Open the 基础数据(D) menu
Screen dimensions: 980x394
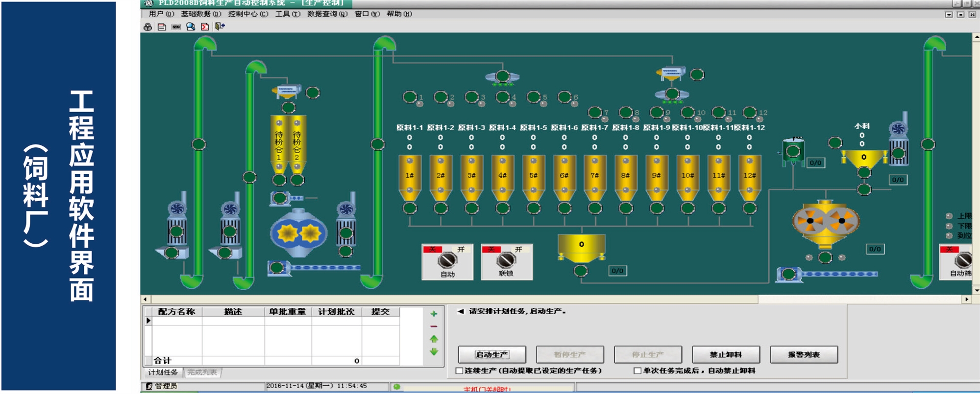(x=201, y=14)
